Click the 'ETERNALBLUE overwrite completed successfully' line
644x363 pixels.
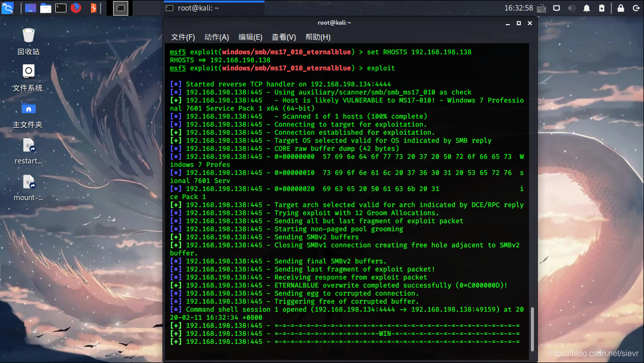pyautogui.click(x=339, y=286)
